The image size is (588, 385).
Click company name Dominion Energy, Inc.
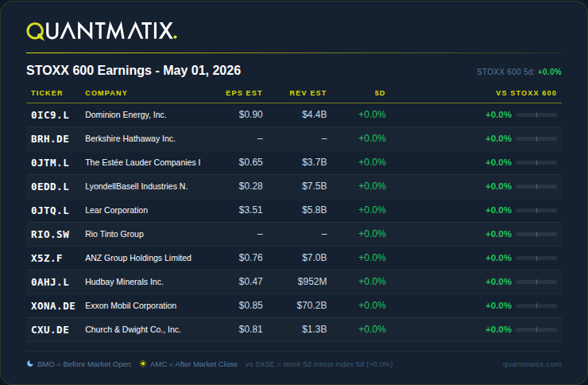pos(126,115)
